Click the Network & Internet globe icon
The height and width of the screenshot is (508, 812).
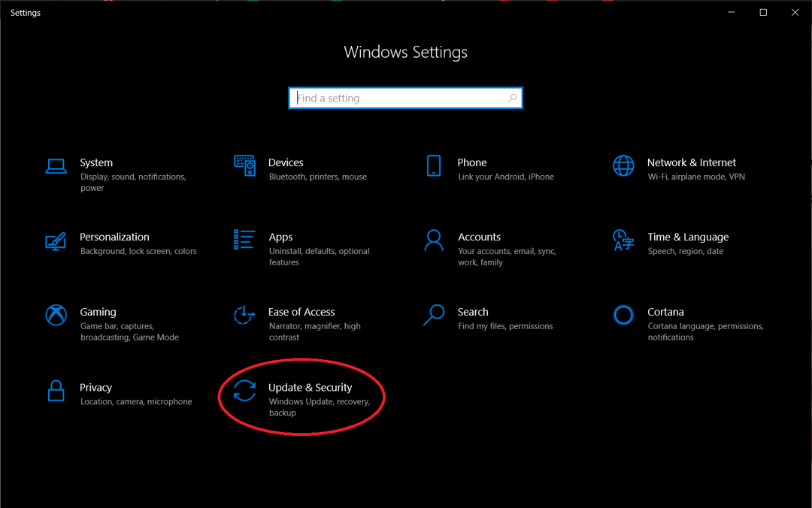(x=623, y=165)
